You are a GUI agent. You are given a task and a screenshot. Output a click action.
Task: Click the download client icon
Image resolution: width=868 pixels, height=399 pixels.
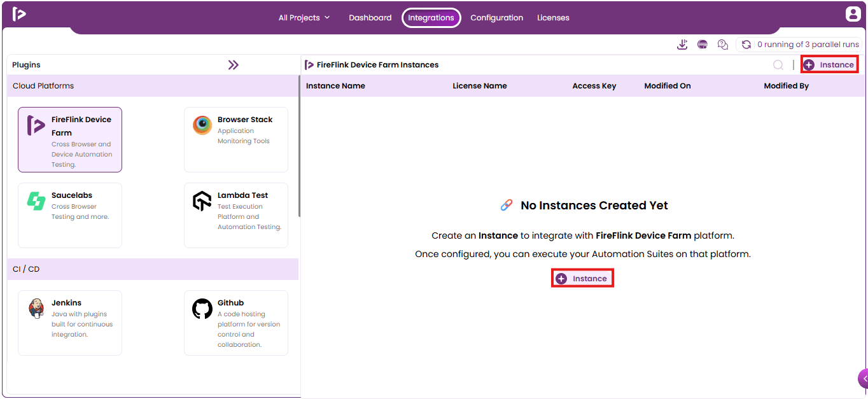(682, 45)
